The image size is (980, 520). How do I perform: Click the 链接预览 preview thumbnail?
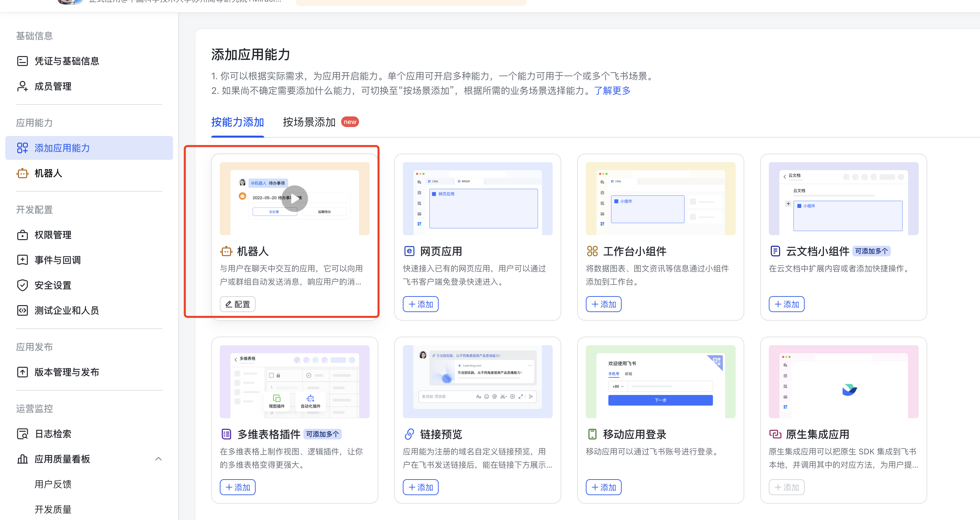[477, 381]
